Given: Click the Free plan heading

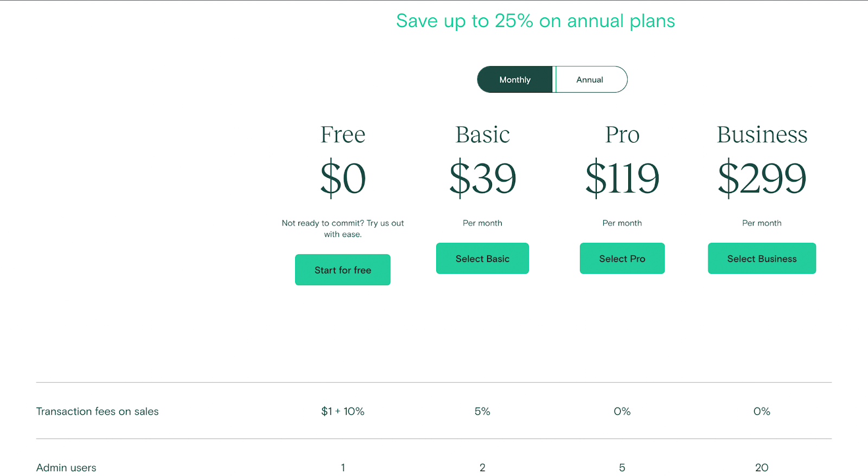Looking at the screenshot, I should 343,134.
